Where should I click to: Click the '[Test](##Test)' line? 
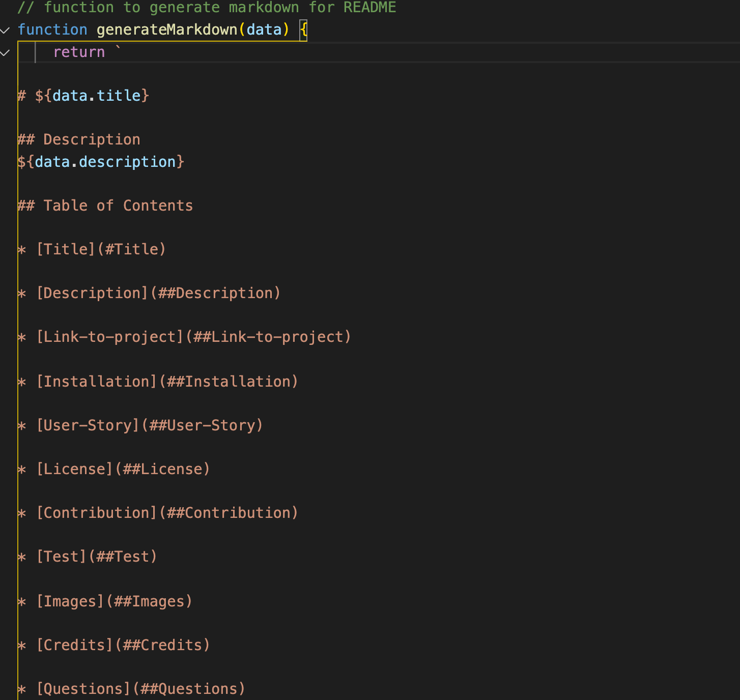tap(88, 557)
